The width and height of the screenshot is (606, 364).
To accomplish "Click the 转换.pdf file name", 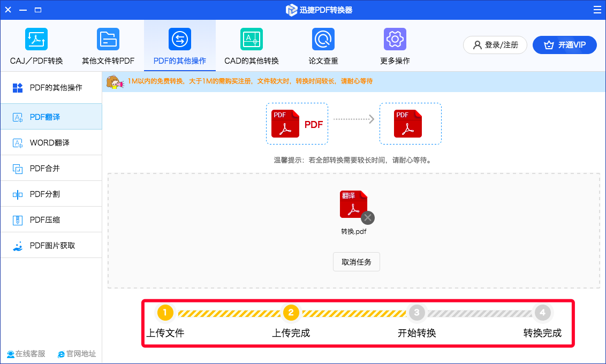I will (x=354, y=231).
